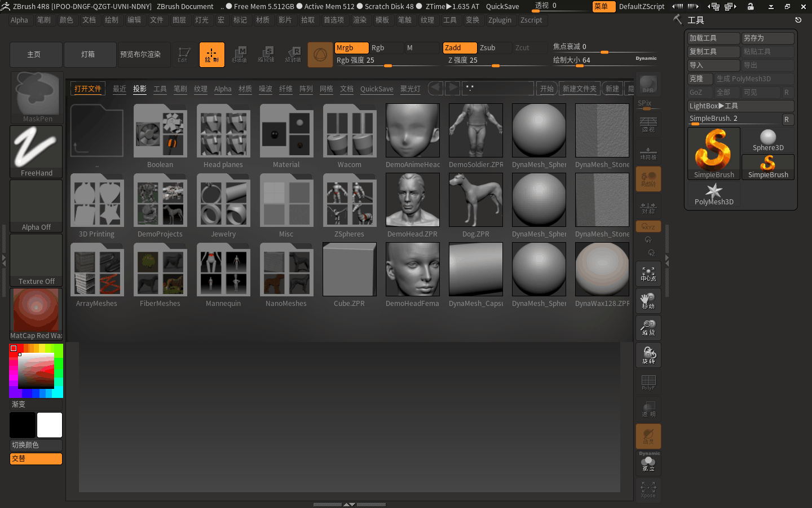Switch to LightBox 投影 tab
Viewport: 812px width, 508px height.
[140, 89]
